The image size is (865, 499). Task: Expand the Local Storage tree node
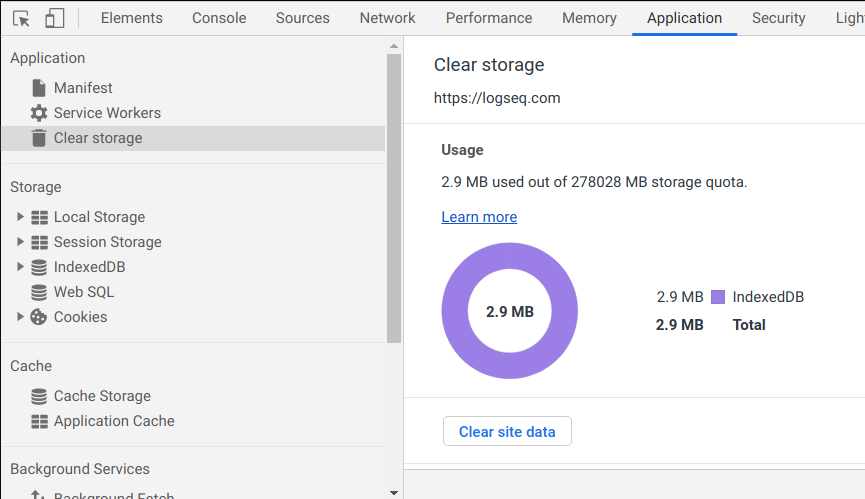click(20, 217)
